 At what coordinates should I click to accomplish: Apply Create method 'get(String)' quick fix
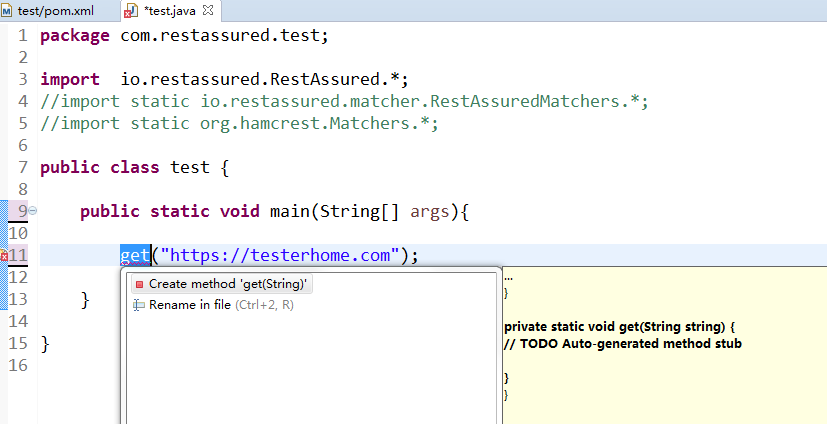pos(222,284)
